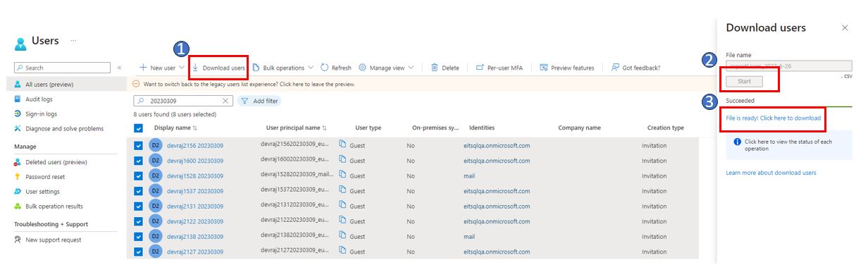This screenshot has height=272, width=868.
Task: Clear the 20230309 search with X
Action: (x=225, y=101)
